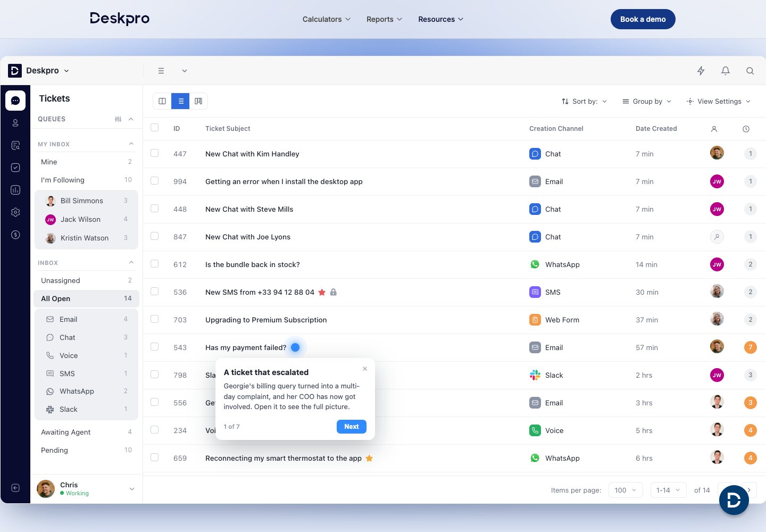Open the users sidebar icon
This screenshot has height=532, width=766.
(15, 123)
